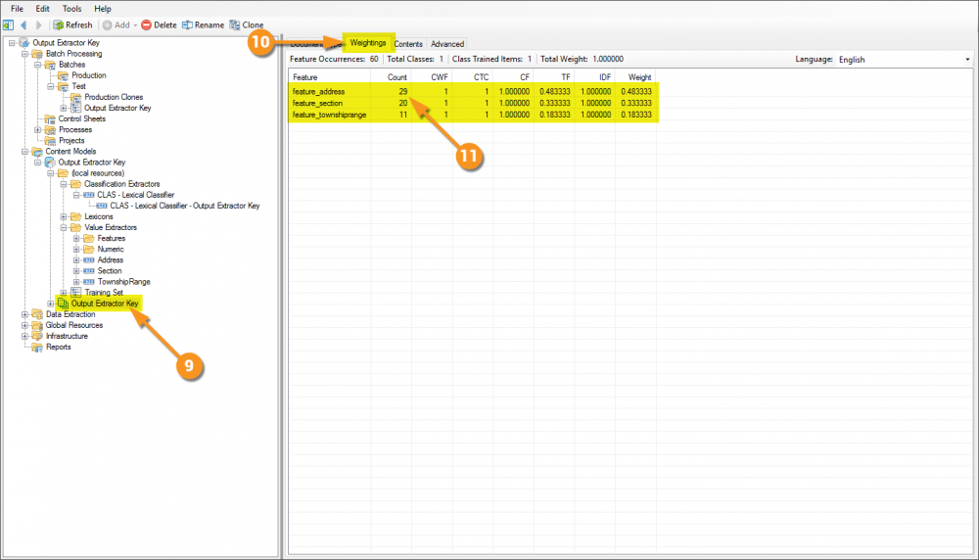This screenshot has width=979, height=560.
Task: Click the 0.483333 Weight cell
Action: (635, 91)
